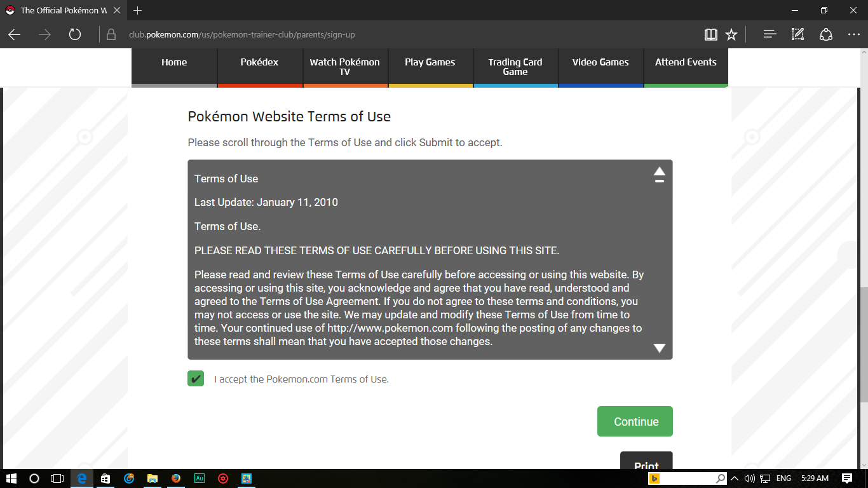Image resolution: width=868 pixels, height=488 pixels.
Task: Open Trading Card Game nav tab
Action: click(515, 67)
